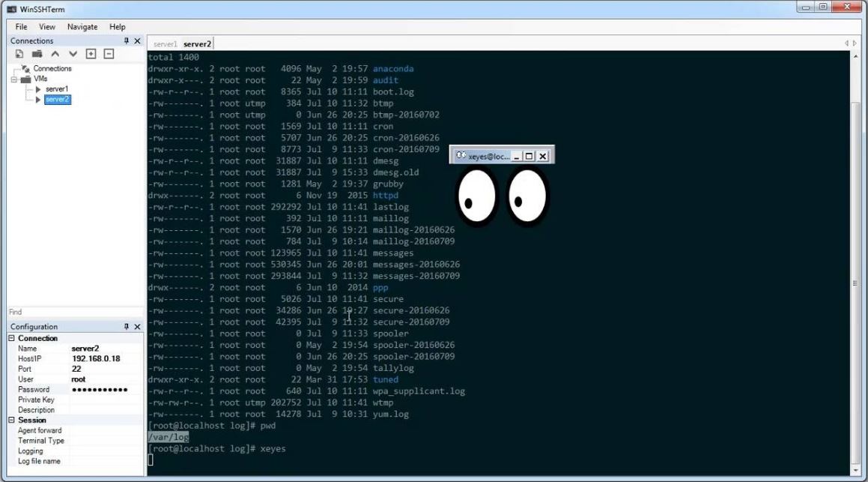Select server1 in the connections tree
This screenshot has width=868, height=482.
point(56,89)
